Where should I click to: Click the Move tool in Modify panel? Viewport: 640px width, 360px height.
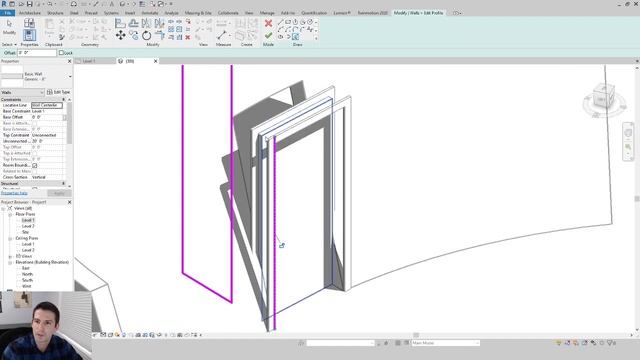pyautogui.click(x=120, y=36)
